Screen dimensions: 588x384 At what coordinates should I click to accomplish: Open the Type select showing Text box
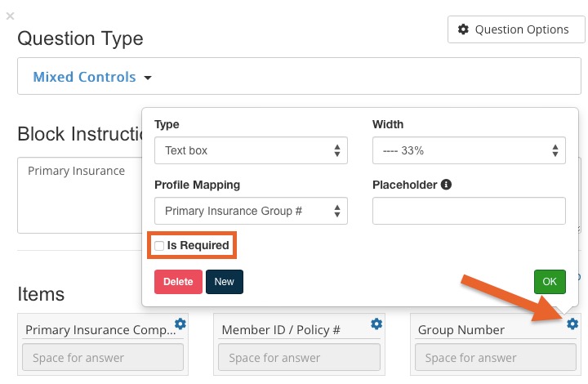[x=251, y=150]
